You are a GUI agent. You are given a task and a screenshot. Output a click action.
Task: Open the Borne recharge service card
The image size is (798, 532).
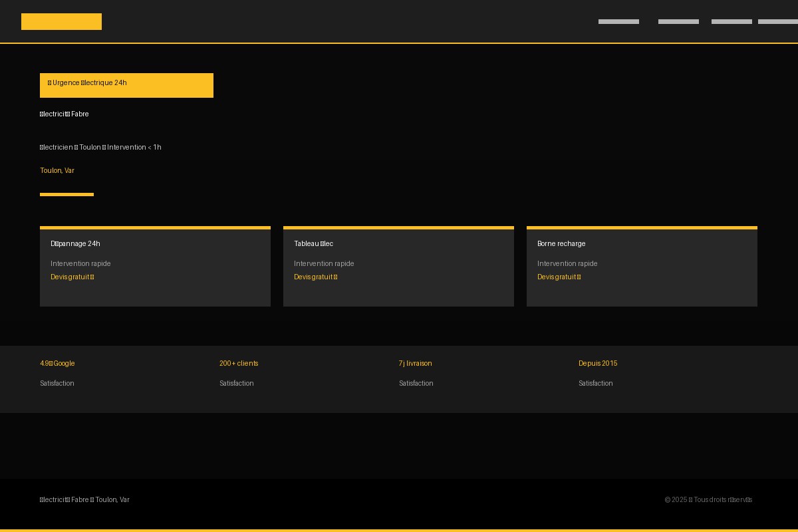[642, 266]
